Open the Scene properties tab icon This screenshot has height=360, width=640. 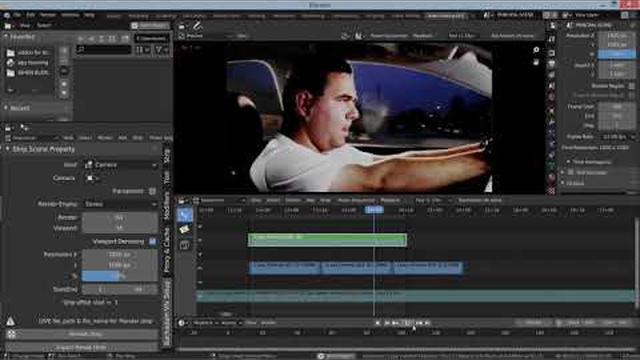(552, 86)
